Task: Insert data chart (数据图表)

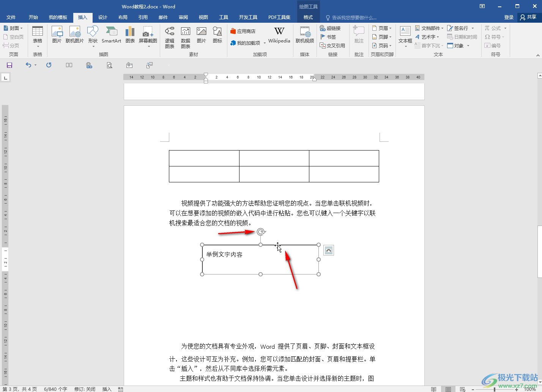Action: pyautogui.click(x=186, y=37)
